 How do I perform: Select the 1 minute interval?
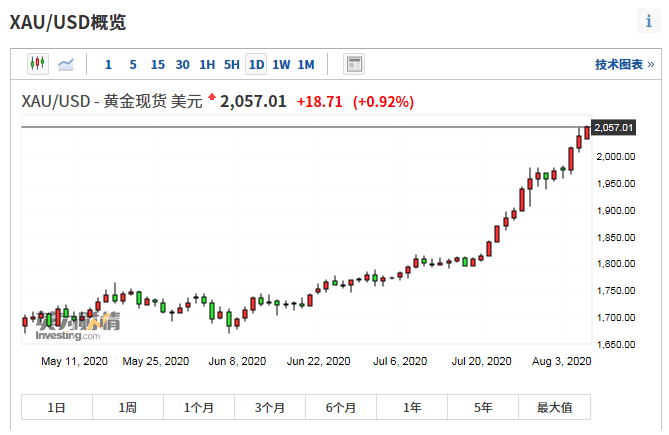(108, 65)
